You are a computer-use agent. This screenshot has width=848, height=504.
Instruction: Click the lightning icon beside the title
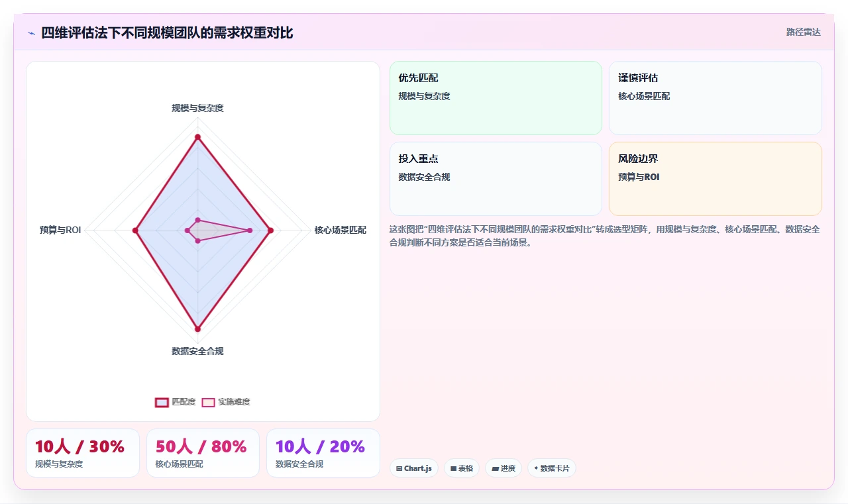point(32,33)
